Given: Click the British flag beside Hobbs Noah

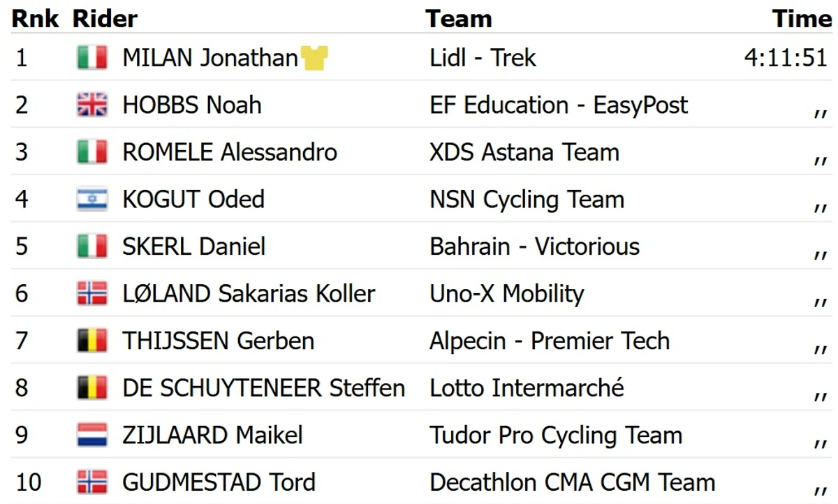Looking at the screenshot, I should pos(92,105).
